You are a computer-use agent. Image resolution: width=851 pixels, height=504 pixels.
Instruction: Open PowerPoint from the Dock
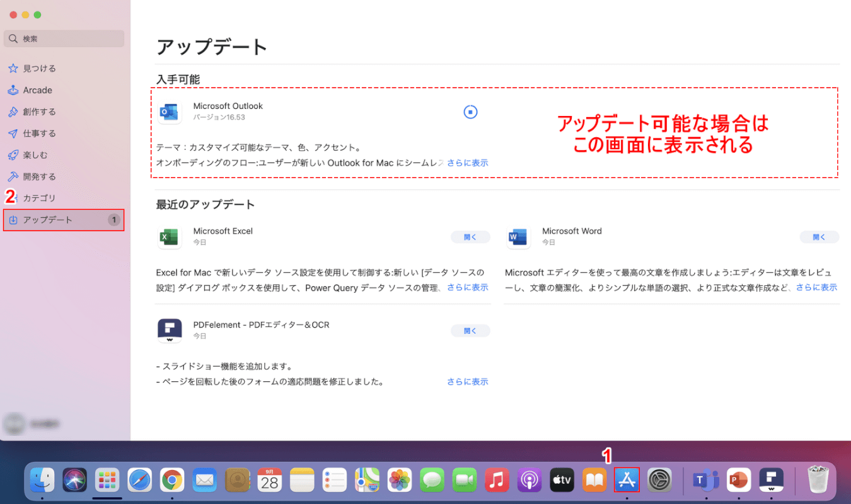tap(739, 480)
